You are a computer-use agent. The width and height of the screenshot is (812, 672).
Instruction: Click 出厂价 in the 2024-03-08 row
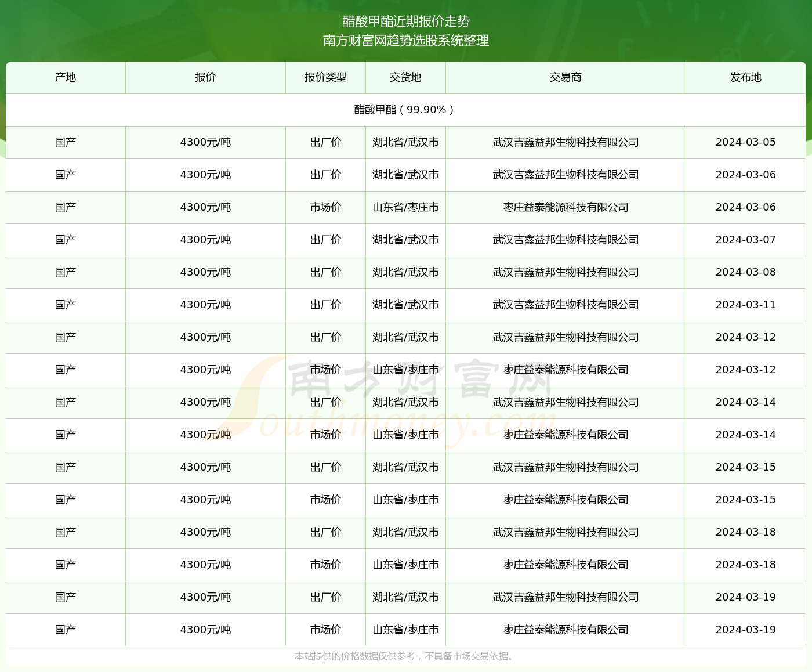pos(325,272)
